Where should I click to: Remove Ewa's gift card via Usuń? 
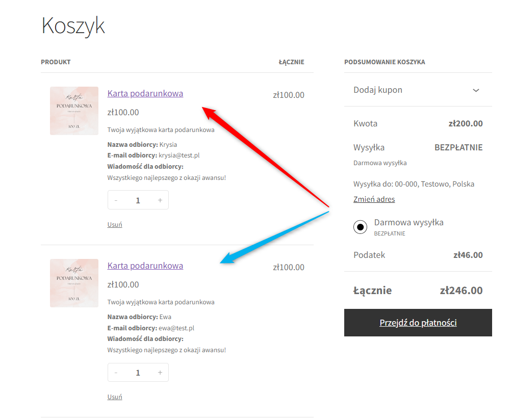pos(115,397)
